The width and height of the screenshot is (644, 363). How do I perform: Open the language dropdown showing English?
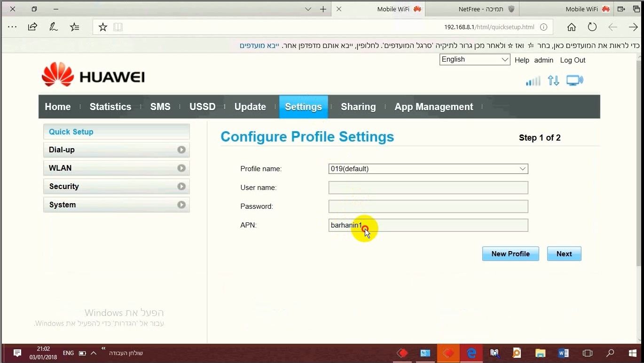(x=475, y=59)
